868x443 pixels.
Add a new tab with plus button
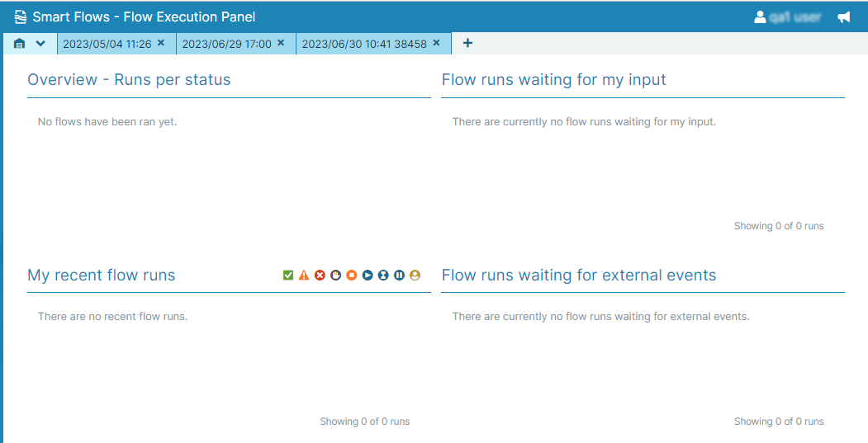pyautogui.click(x=467, y=43)
